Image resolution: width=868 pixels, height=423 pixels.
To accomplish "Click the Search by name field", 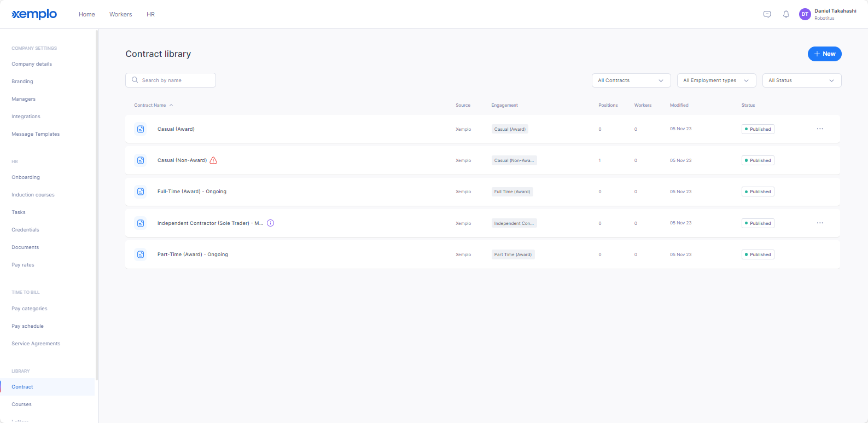I will tap(171, 80).
